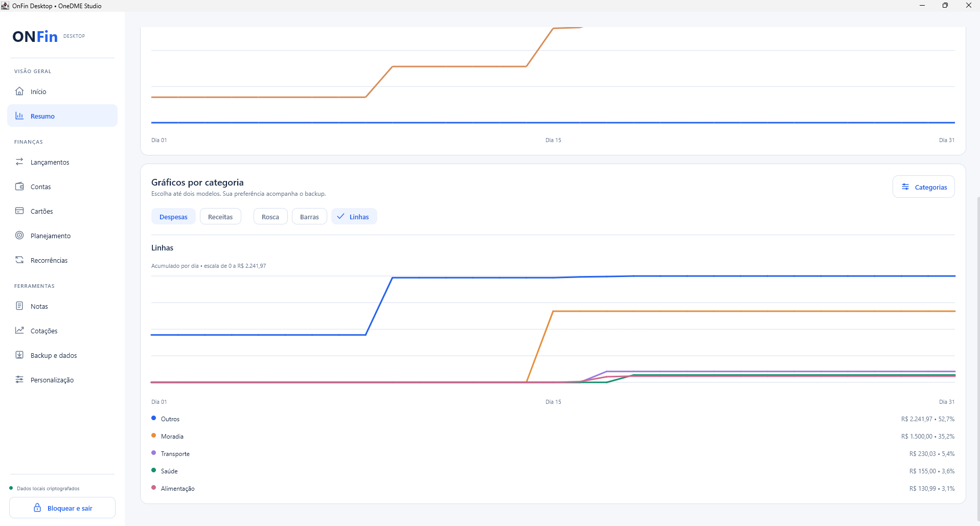Click the Recorrências loop icon

click(19, 260)
